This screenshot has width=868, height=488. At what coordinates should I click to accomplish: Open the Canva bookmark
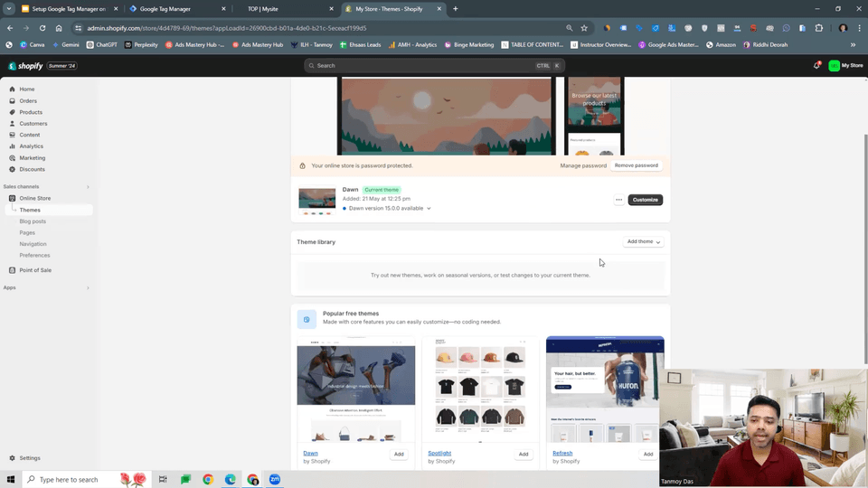[x=33, y=45]
